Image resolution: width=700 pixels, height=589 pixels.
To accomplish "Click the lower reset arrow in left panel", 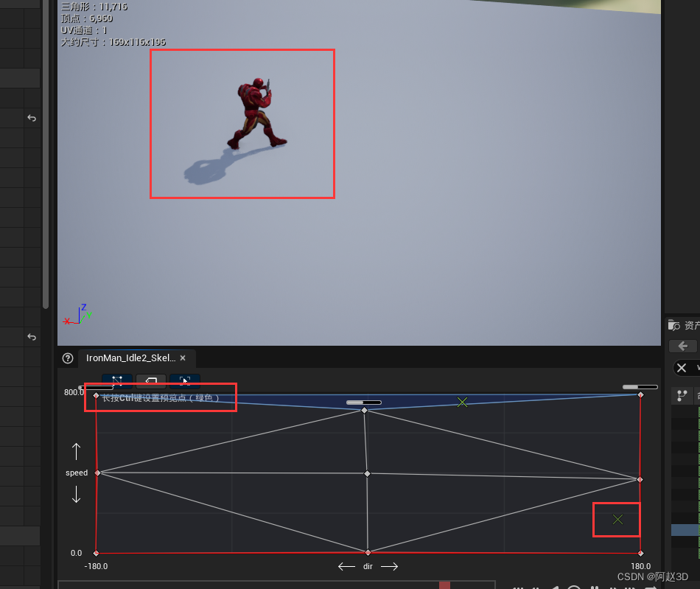I will (32, 337).
